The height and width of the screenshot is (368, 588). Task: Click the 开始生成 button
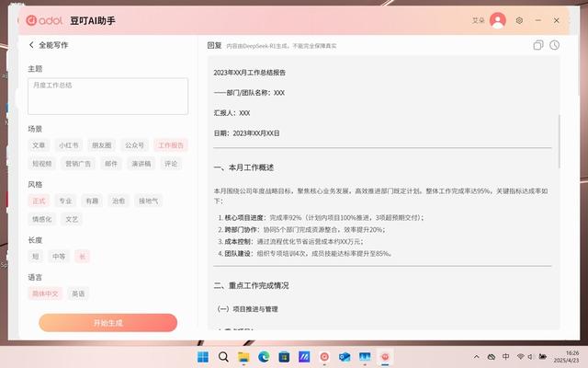[x=108, y=323]
